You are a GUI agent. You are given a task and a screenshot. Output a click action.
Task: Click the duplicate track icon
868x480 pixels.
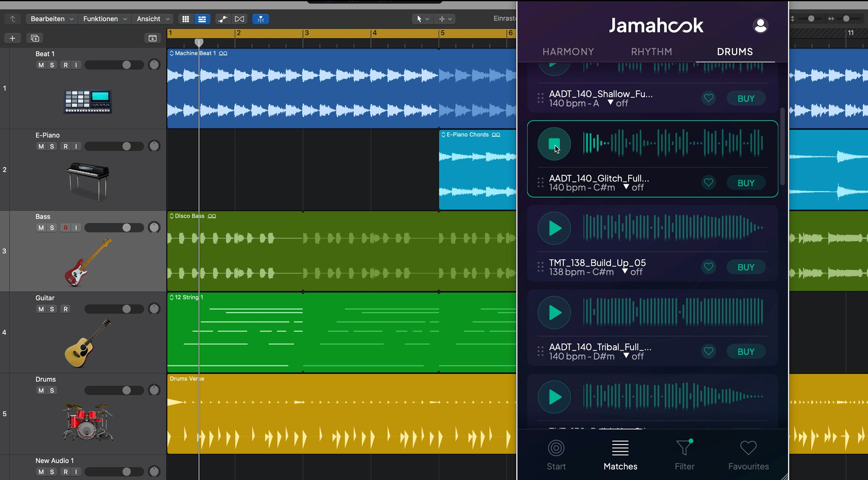click(x=35, y=38)
